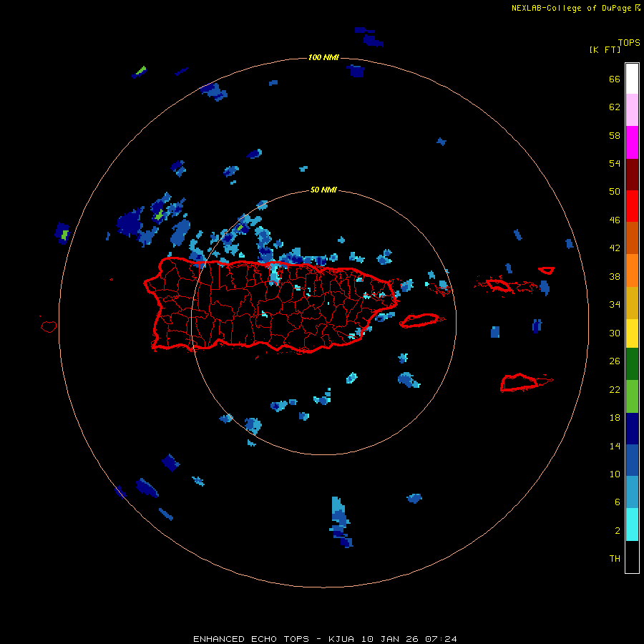Click the "100 NMI" range ring label

(x=323, y=57)
